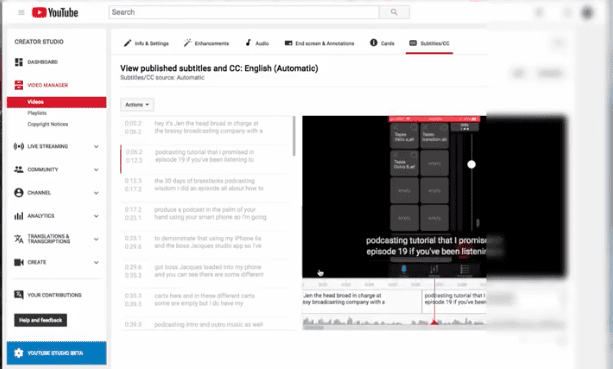Switch to End screen & Annotations tab

(319, 43)
